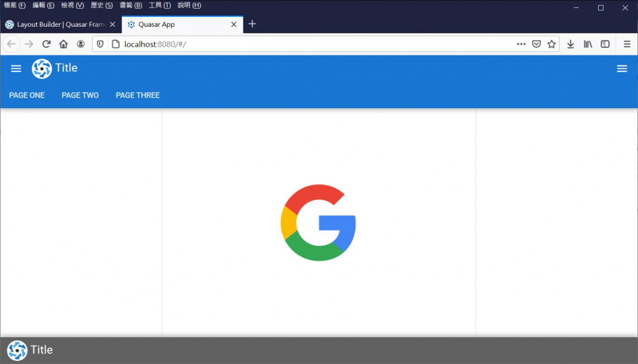Close the Layout Builder tab

click(113, 24)
